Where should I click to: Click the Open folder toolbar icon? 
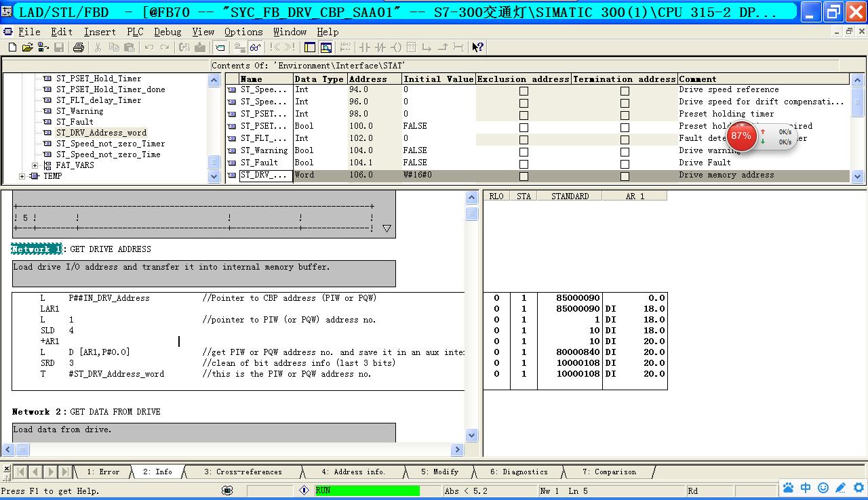(x=27, y=47)
